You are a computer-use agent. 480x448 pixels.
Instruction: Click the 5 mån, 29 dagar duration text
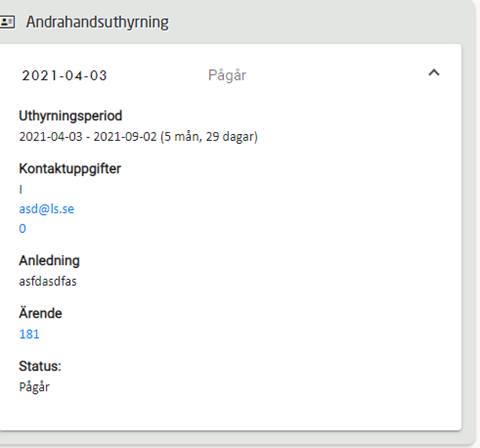(209, 137)
